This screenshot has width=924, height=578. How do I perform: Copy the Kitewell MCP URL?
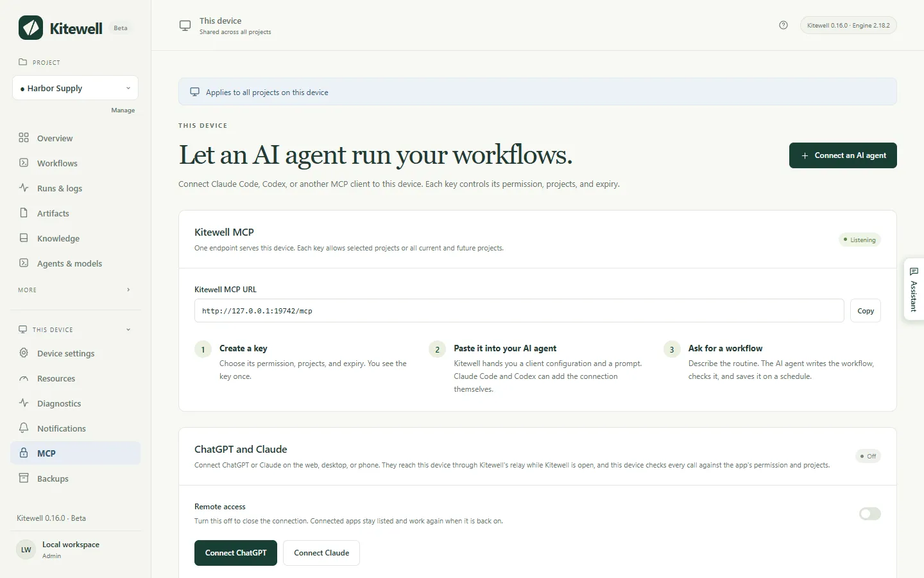(x=866, y=311)
